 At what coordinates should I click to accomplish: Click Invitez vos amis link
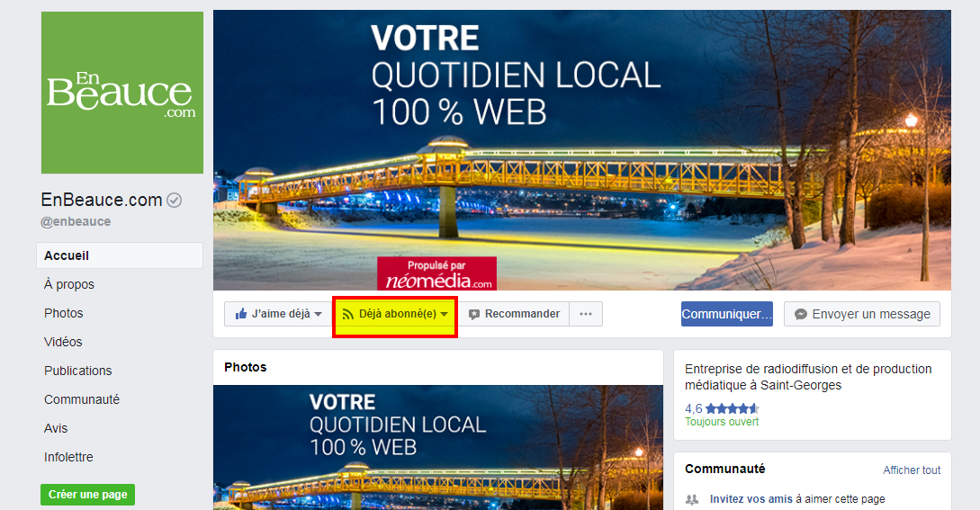tap(751, 498)
